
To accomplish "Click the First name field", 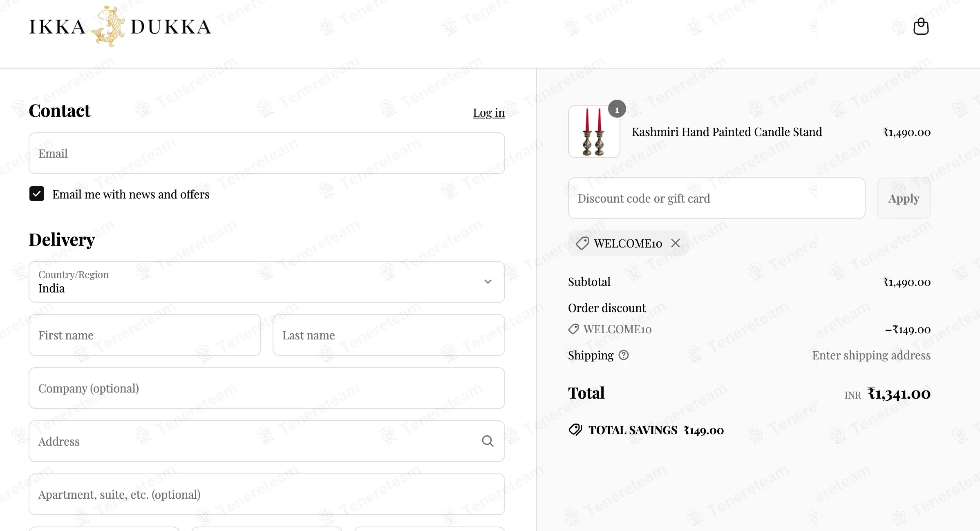I will pyautogui.click(x=145, y=335).
